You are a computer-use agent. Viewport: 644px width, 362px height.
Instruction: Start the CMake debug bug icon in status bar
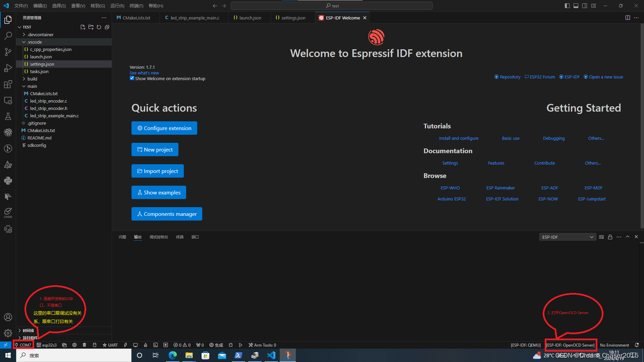click(231, 345)
